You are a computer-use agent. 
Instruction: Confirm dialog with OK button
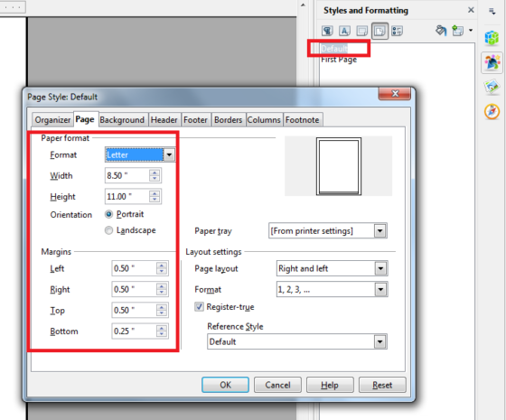[x=225, y=385]
